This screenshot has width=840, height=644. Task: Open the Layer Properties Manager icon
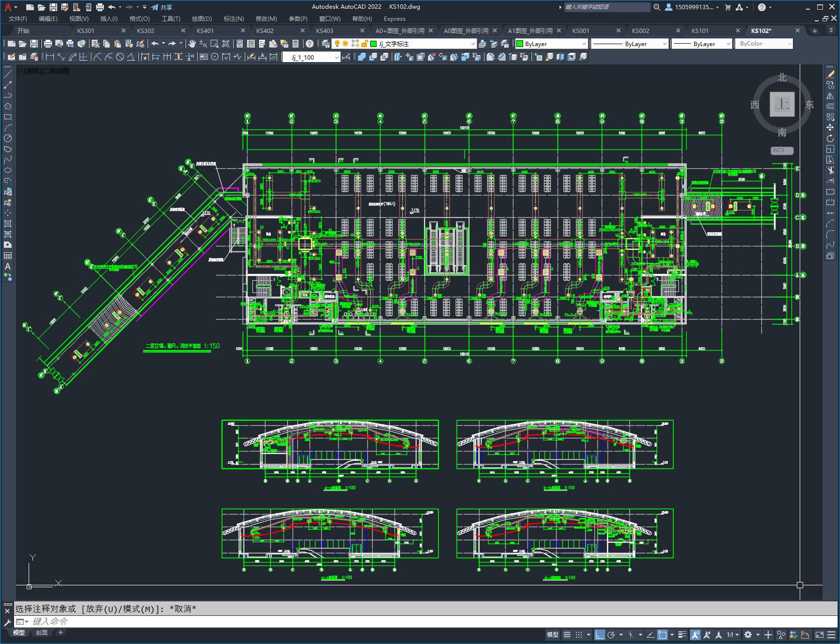click(x=326, y=44)
